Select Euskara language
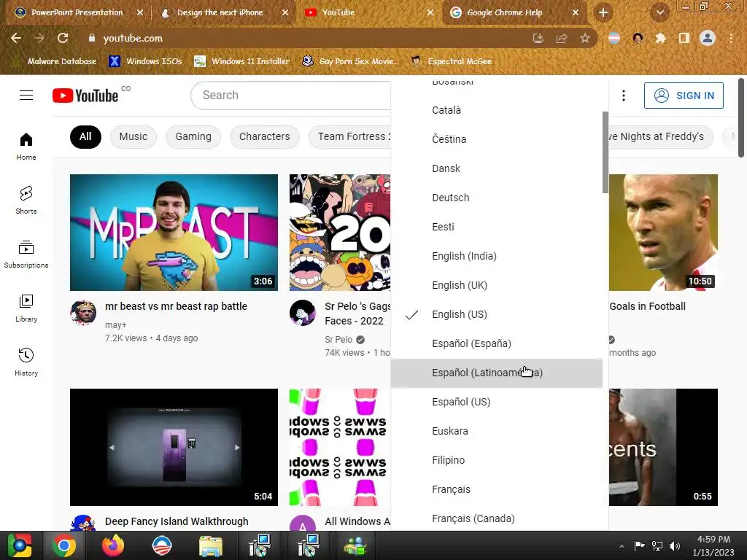 pyautogui.click(x=496, y=431)
